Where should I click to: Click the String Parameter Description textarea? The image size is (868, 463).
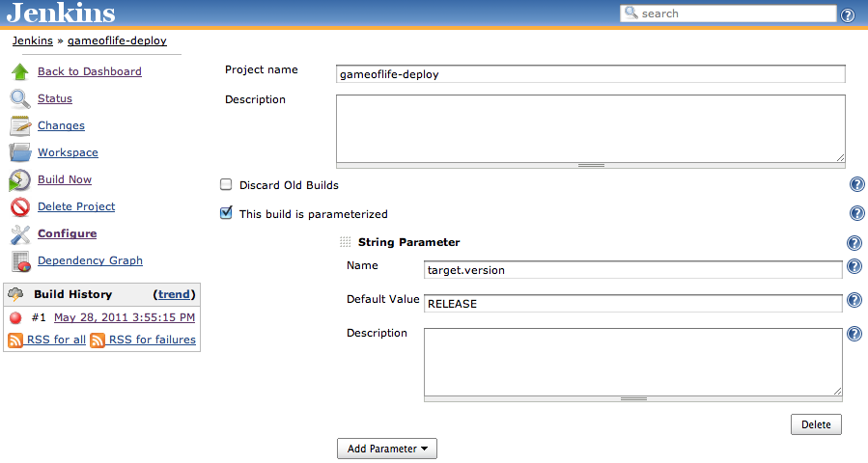[x=633, y=363]
